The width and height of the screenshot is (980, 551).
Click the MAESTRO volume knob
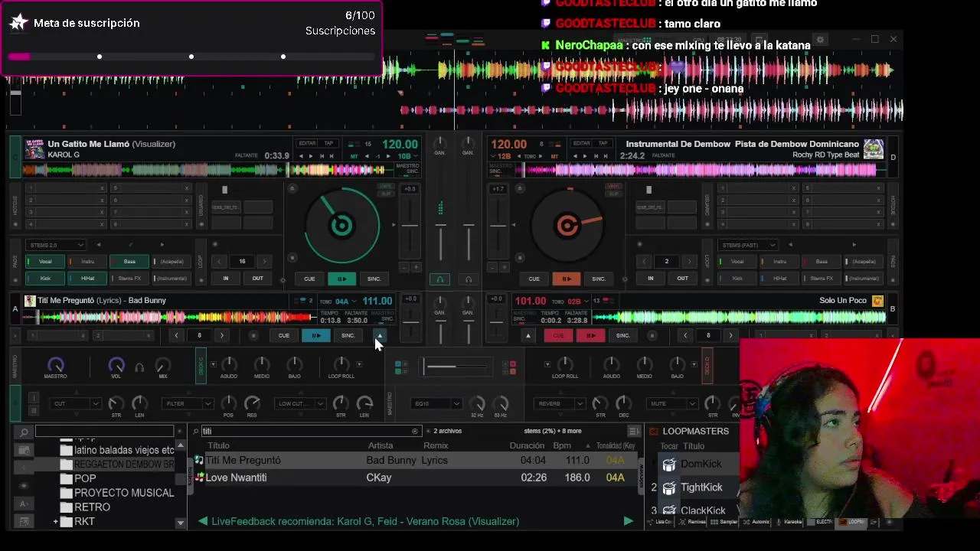55,365
